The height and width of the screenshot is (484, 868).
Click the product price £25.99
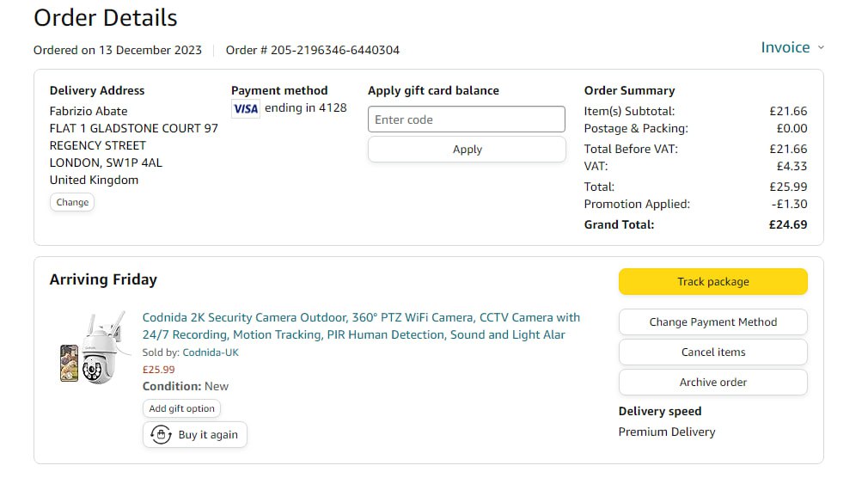[x=158, y=370]
